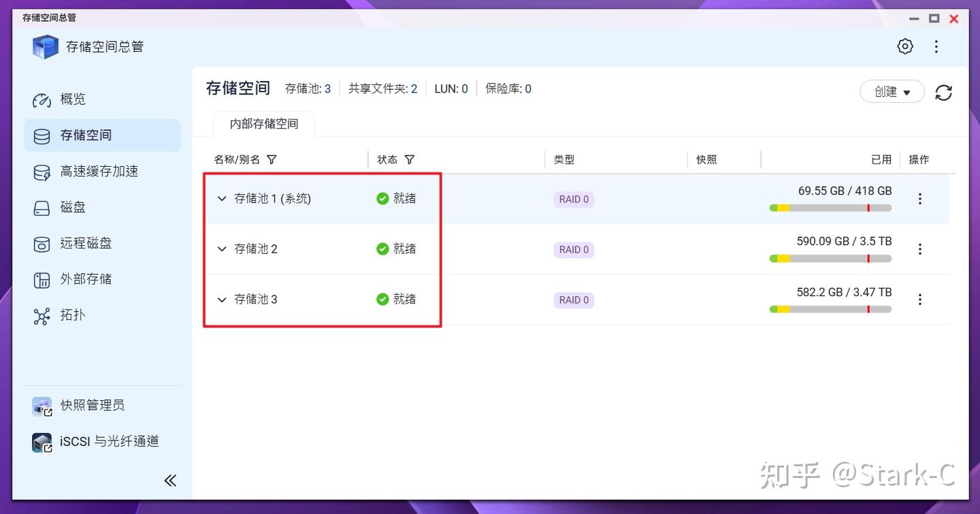Open the 创建 dropdown button
The height and width of the screenshot is (514, 980).
pyautogui.click(x=892, y=91)
